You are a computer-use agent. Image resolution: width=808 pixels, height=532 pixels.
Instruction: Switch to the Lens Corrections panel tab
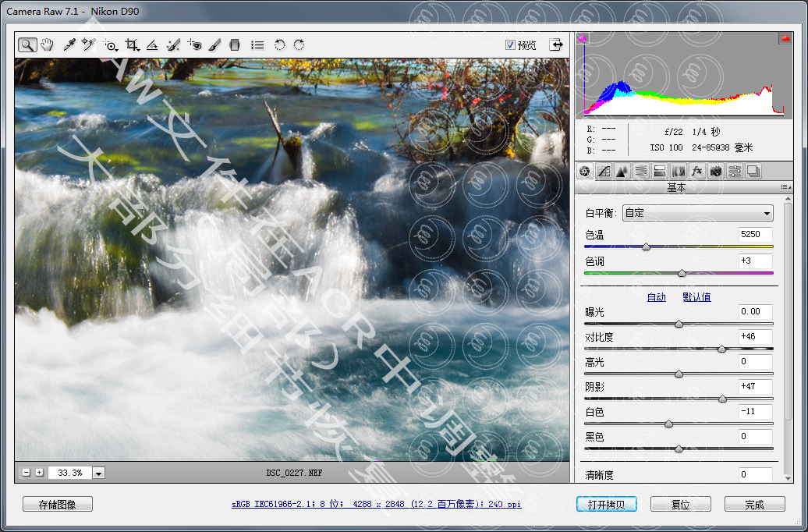tap(679, 171)
